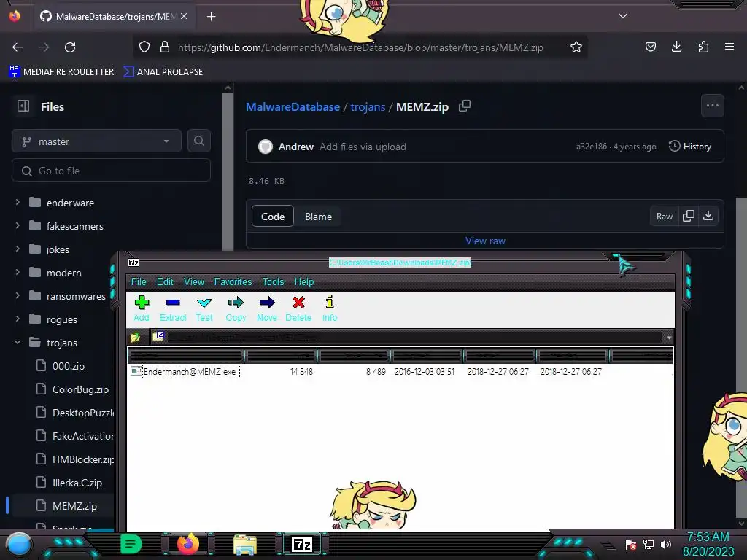Run the Test tool in 7-Zip
Screen dimensions: 747x560
204,308
